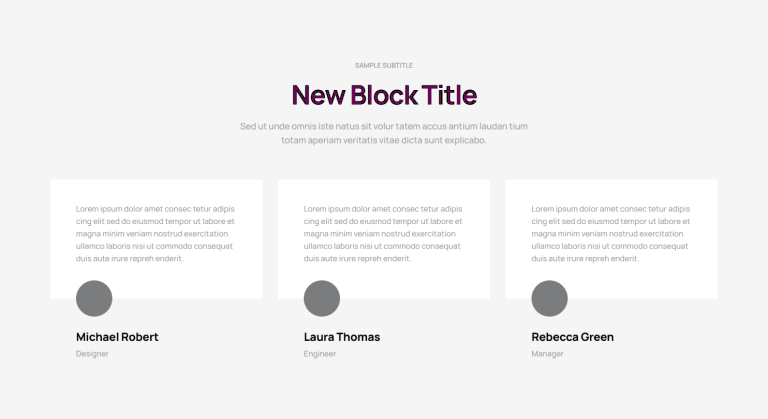This screenshot has height=419, width=768.
Task: Click the second testimonial card's Lorem ipsum text
Action: click(x=383, y=234)
